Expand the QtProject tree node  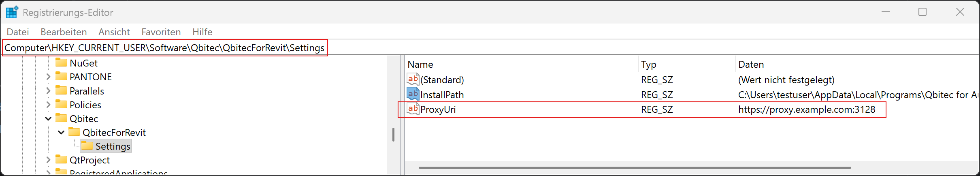point(48,160)
